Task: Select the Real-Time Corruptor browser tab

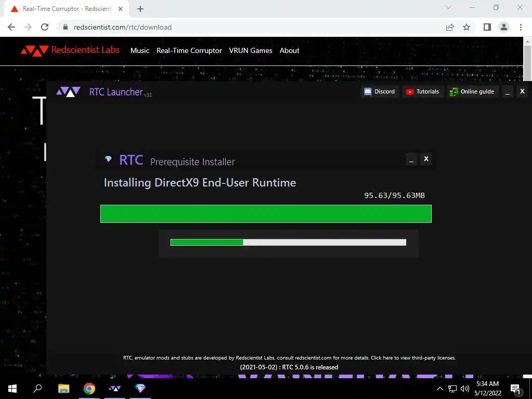Action: click(x=66, y=9)
